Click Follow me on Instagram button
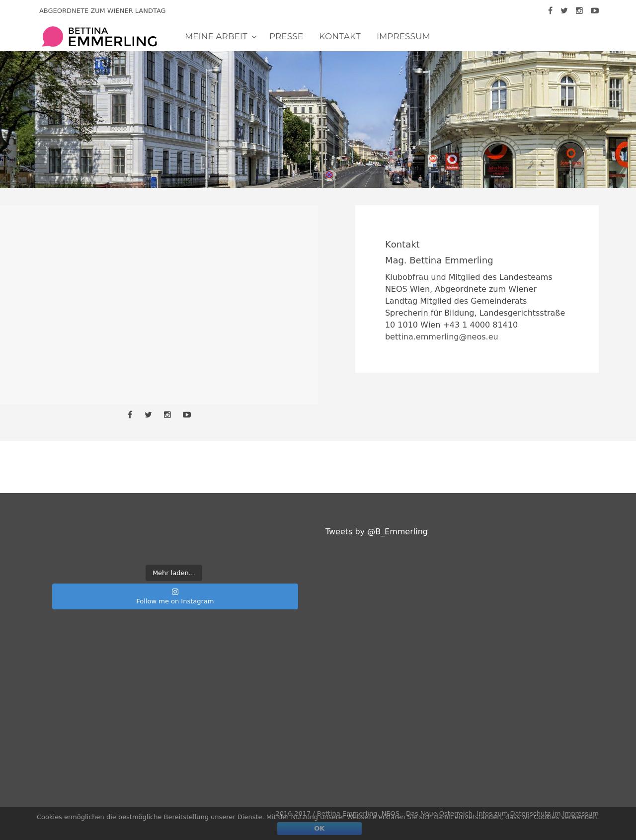Viewport: 636px width, 840px height. coord(175,596)
